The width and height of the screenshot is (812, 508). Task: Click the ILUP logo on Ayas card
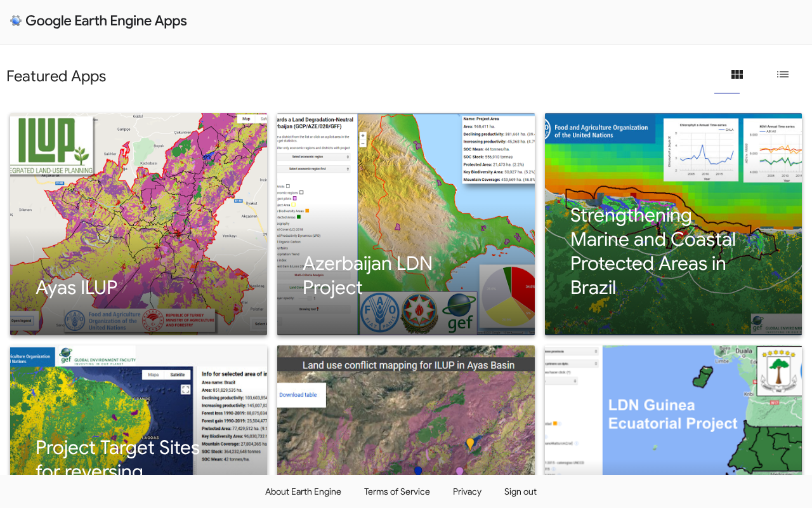pos(52,145)
